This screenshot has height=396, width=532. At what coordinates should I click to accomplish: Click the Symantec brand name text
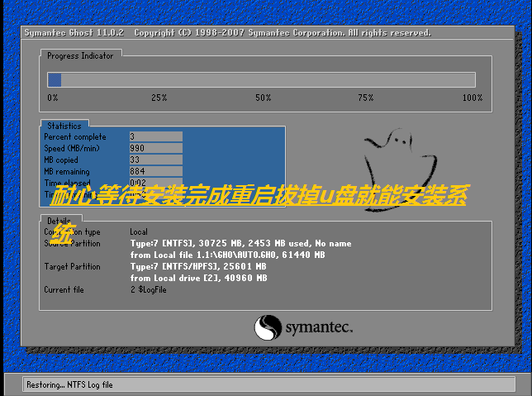320,328
